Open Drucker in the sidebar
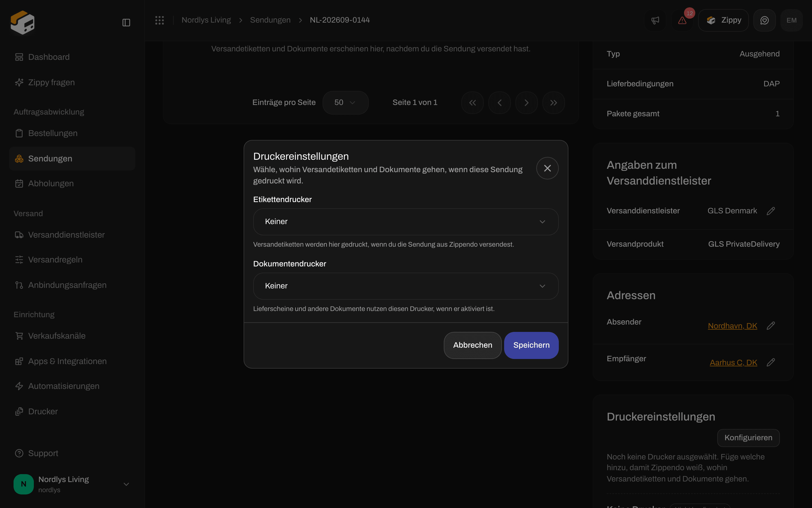 72,411
